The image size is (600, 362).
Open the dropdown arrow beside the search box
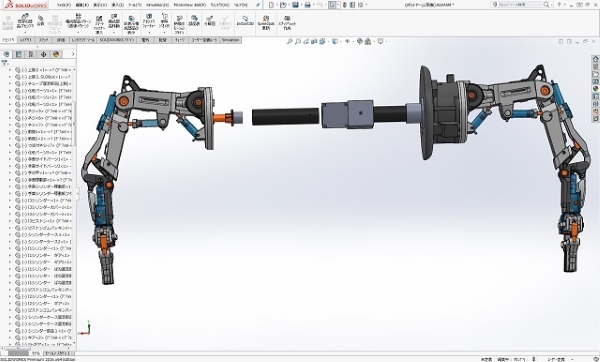tap(552, 5)
